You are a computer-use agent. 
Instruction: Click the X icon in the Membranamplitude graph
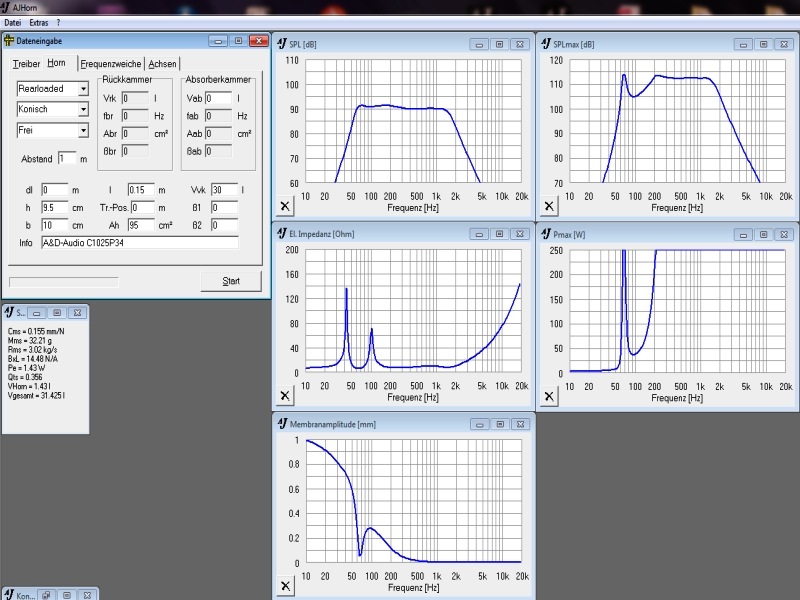284,586
